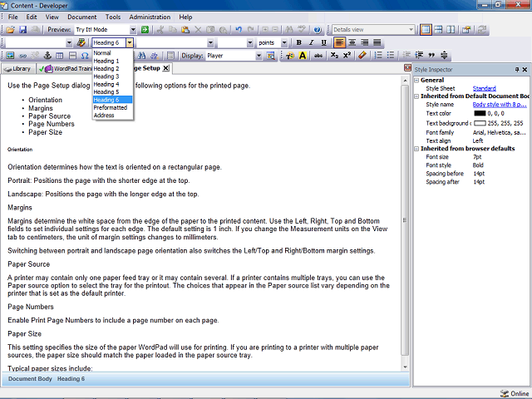Insert a table using the grid icon
532x399 pixels.
[x=60, y=56]
